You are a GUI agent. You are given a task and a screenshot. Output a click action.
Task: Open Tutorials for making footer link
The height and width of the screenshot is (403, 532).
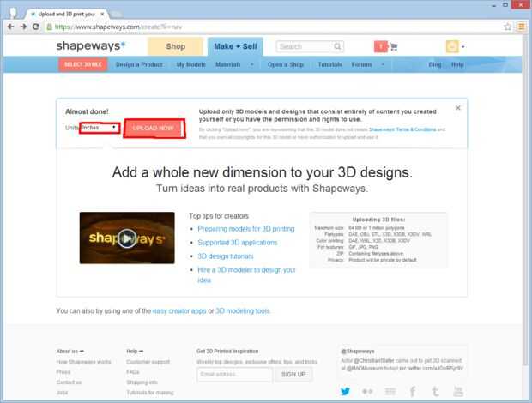(150, 393)
